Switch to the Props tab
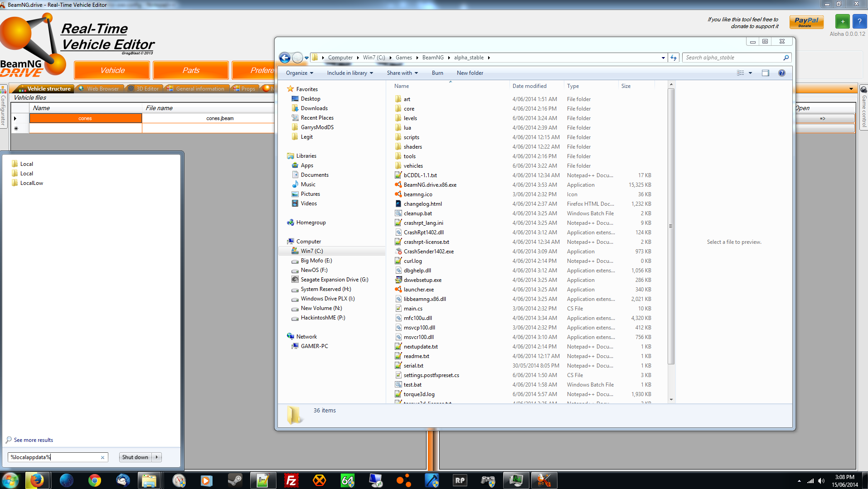Image resolution: width=868 pixels, height=489 pixels. tap(244, 89)
